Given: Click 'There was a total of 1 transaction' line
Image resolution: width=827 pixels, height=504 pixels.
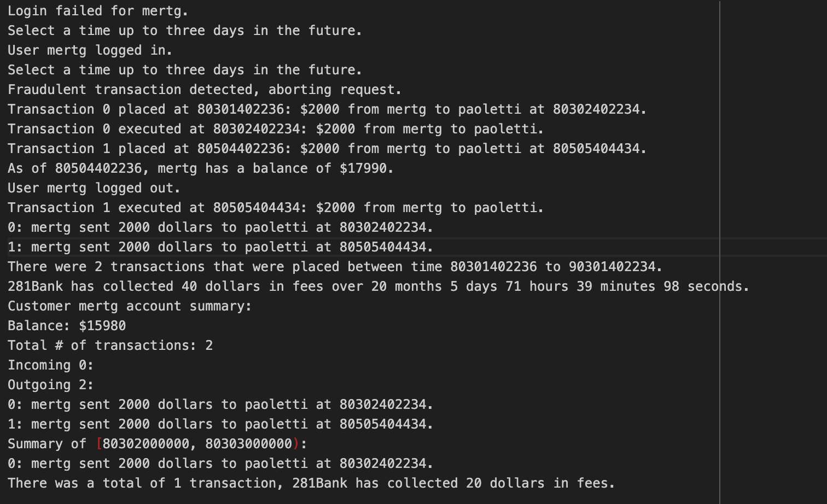Looking at the screenshot, I should pos(311,483).
